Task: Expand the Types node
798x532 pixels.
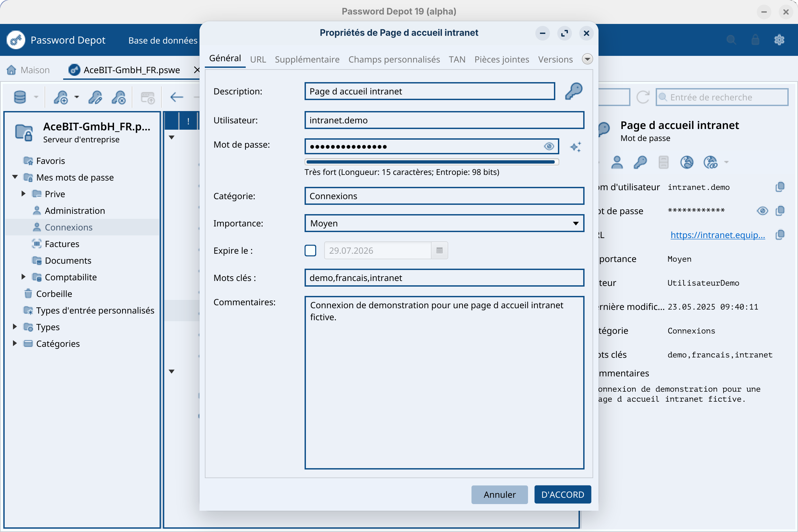Action: [15, 327]
